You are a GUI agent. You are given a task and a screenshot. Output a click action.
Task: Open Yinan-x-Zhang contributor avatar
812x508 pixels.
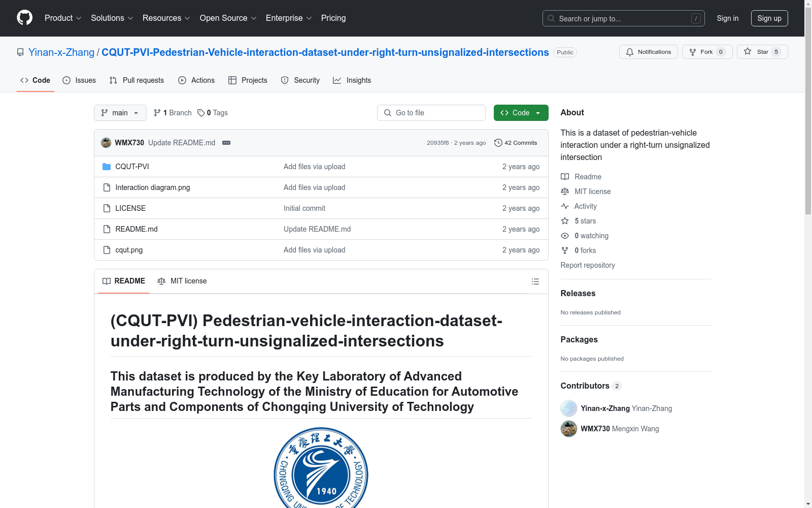(x=569, y=408)
